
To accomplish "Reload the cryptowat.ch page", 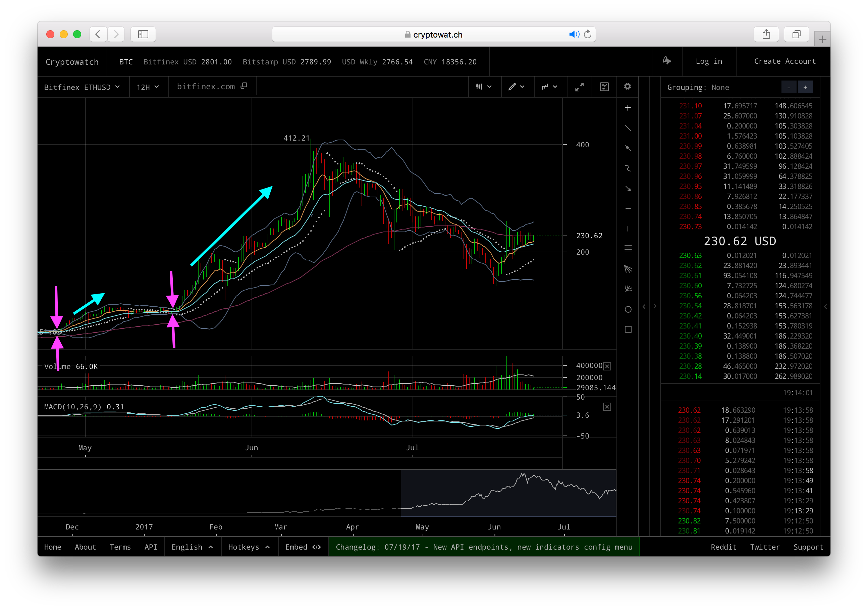I will tap(587, 35).
